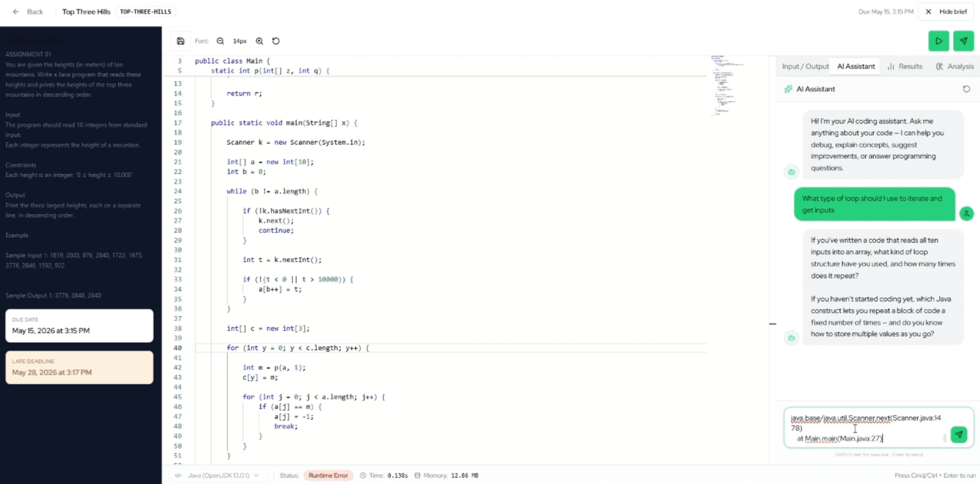The height and width of the screenshot is (484, 980).
Task: Save code with the floppy disk icon
Action: click(181, 41)
